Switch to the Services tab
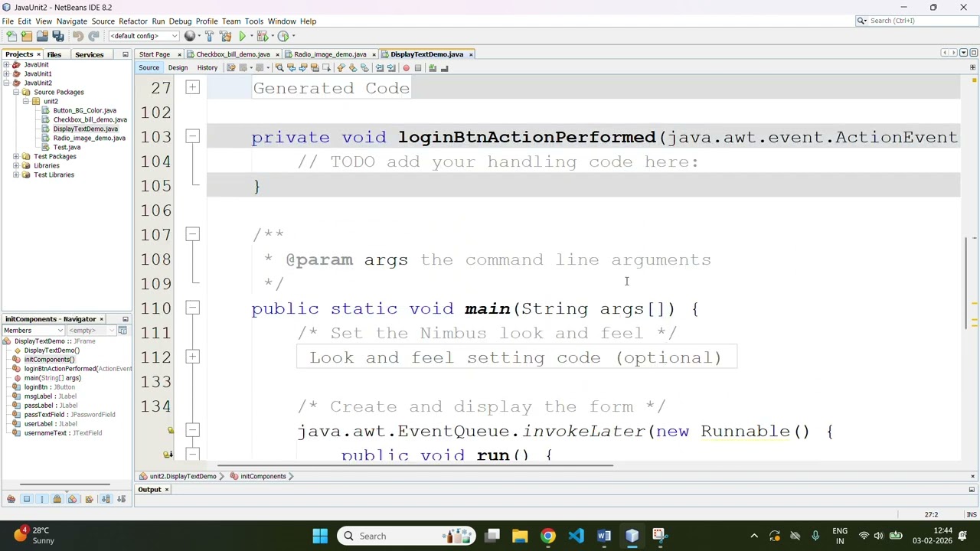The height and width of the screenshot is (551, 980). point(90,54)
